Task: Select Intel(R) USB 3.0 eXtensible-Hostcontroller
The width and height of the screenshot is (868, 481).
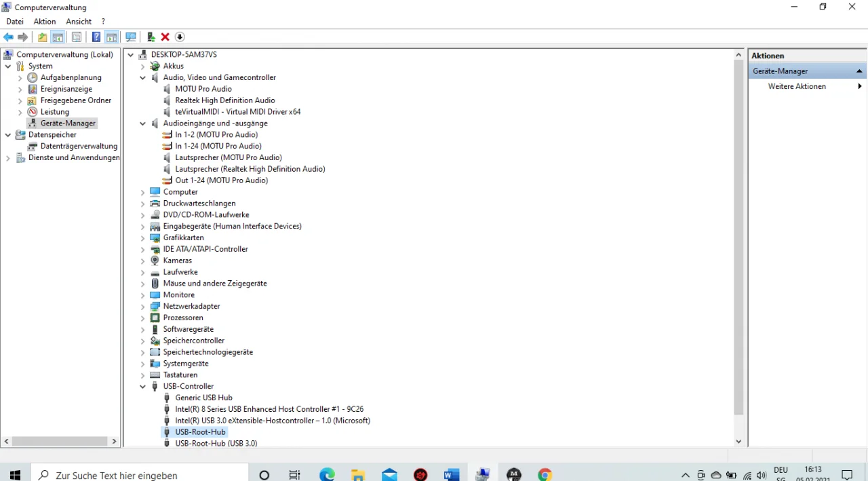Action: pos(273,421)
